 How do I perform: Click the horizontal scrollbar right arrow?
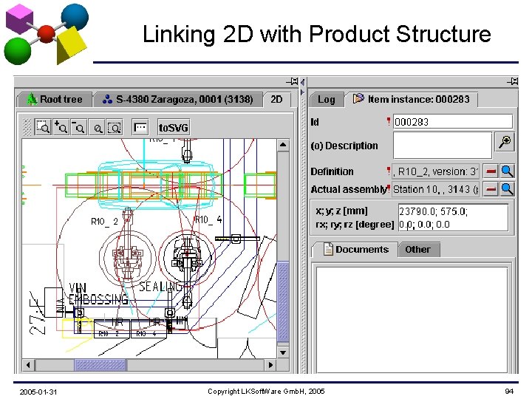click(270, 365)
